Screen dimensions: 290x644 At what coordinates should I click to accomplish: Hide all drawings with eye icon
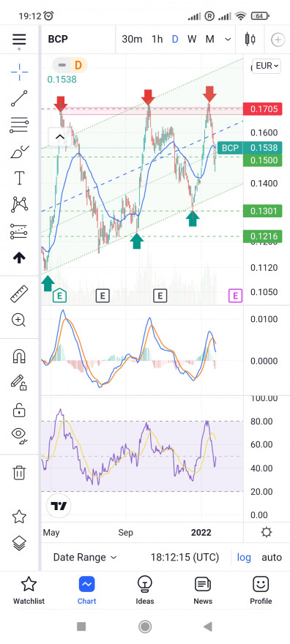19,435
